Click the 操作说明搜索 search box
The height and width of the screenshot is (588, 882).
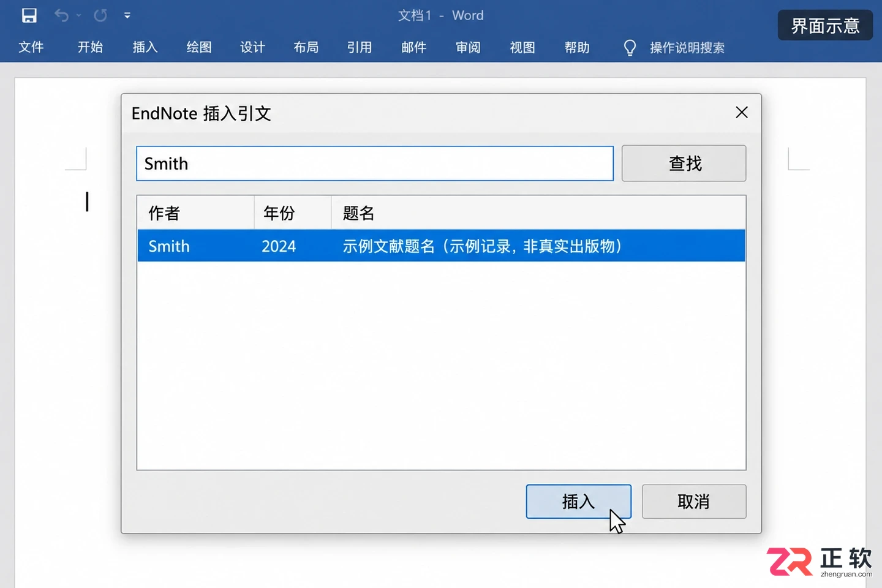(687, 48)
